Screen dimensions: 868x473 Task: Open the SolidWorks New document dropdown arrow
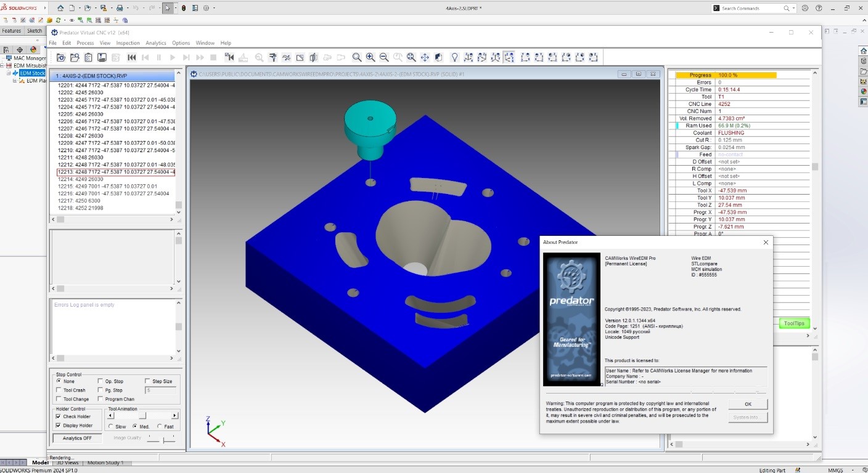tap(79, 9)
